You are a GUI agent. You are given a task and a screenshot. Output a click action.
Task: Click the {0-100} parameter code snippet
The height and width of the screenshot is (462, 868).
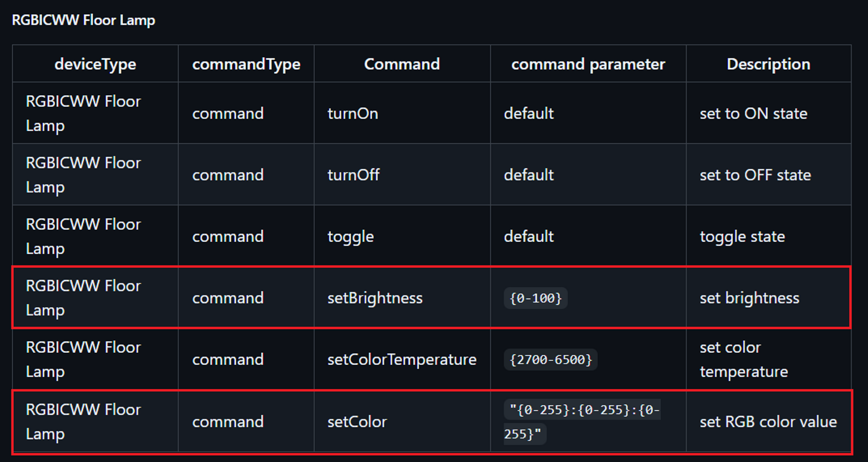click(x=536, y=298)
